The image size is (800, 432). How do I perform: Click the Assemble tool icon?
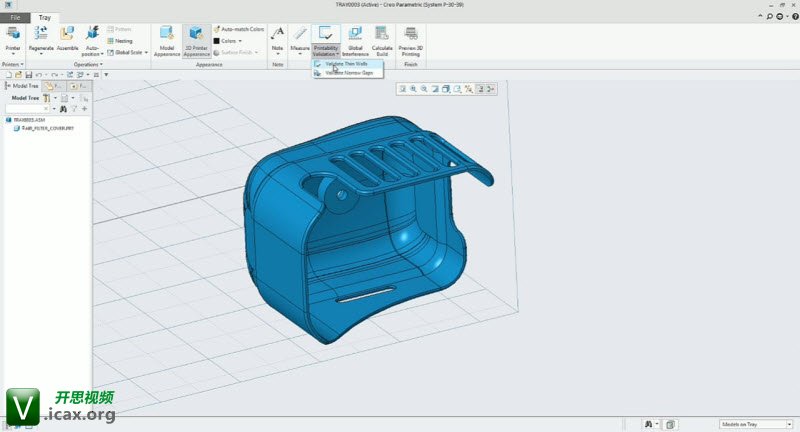click(68, 34)
